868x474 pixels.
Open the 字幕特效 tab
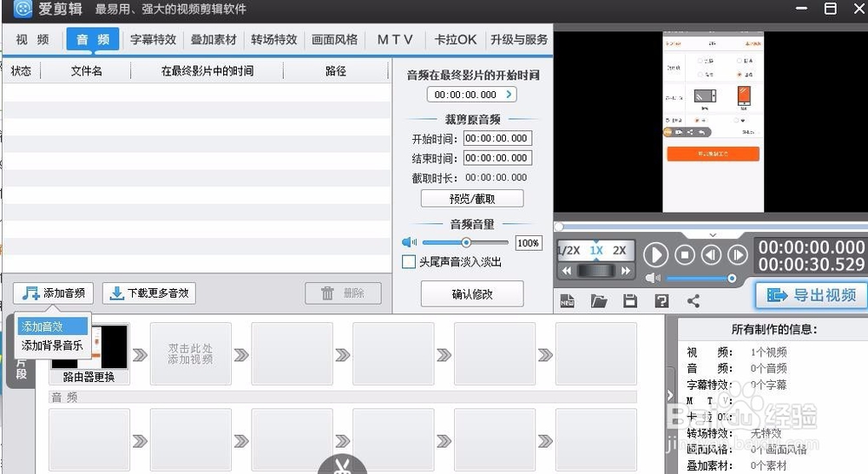(154, 39)
